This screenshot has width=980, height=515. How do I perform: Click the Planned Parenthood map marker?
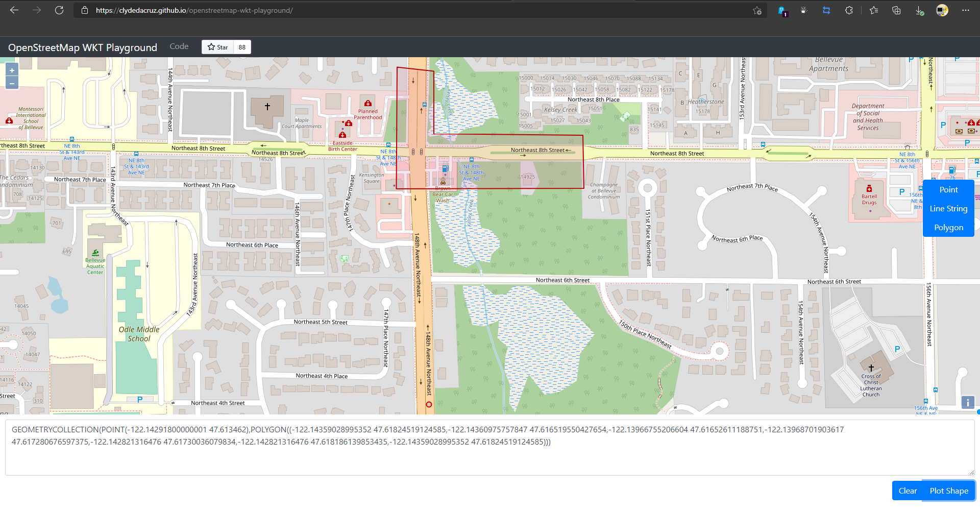click(367, 103)
